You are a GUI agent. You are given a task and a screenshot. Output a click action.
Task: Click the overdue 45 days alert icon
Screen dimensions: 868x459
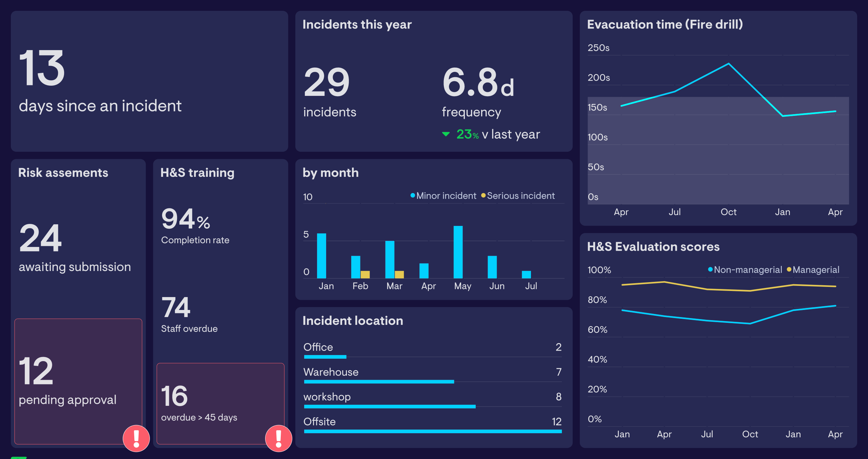[x=278, y=438]
